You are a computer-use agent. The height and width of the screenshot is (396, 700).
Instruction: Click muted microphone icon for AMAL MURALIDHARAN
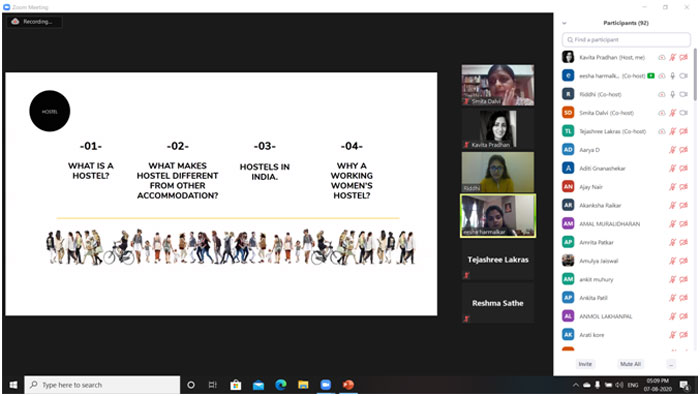[x=673, y=224]
